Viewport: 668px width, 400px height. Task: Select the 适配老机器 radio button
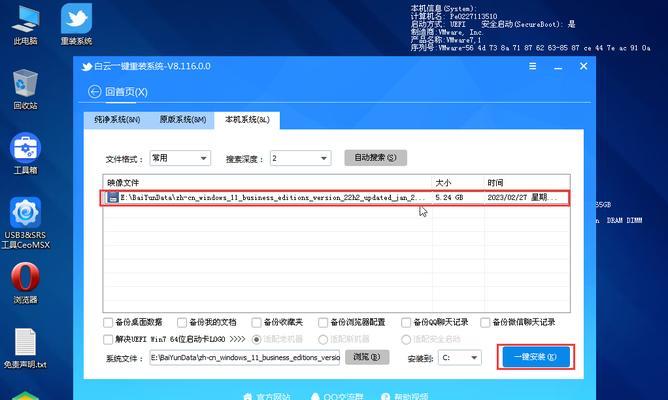coord(256,340)
